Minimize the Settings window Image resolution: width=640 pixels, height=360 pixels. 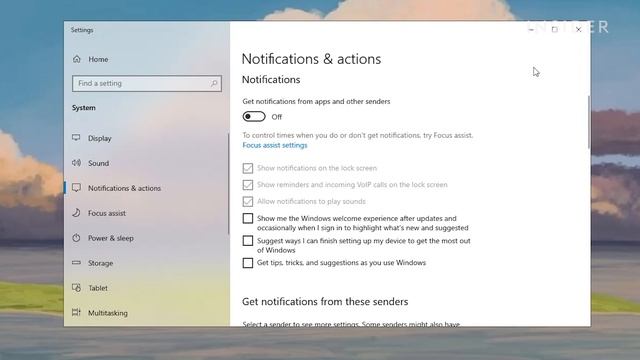(531, 29)
